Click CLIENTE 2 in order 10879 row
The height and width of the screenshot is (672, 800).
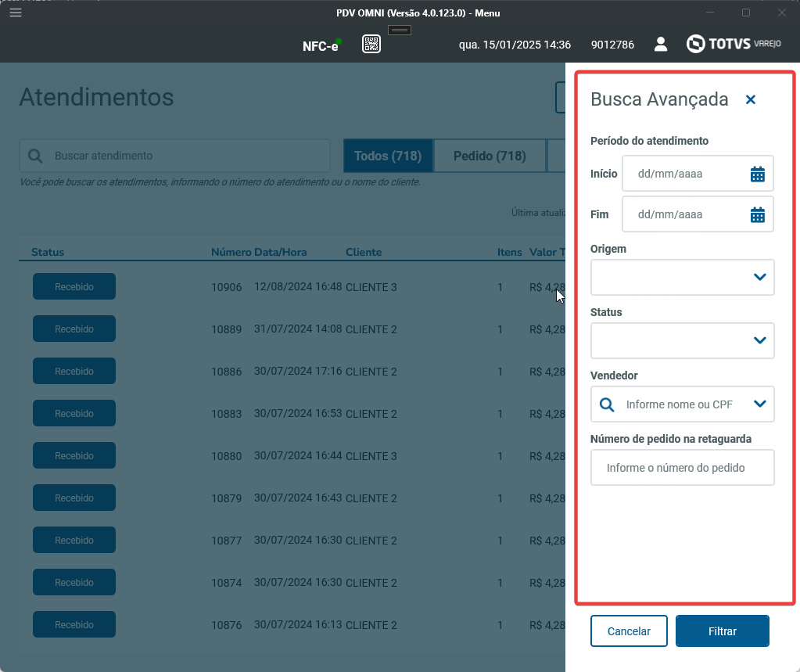click(x=371, y=498)
